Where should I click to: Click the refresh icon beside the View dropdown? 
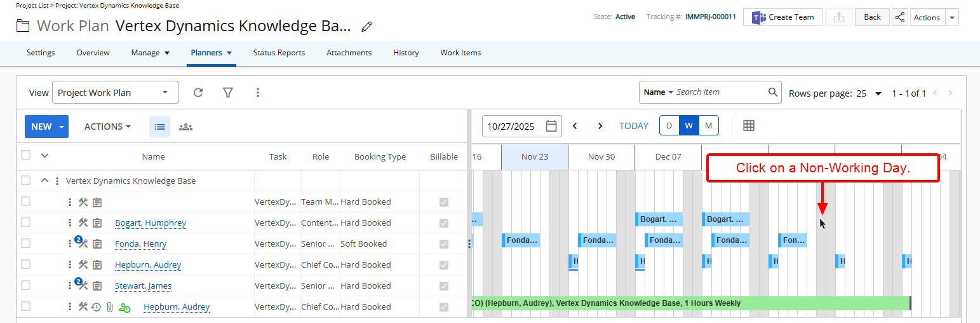point(198,93)
